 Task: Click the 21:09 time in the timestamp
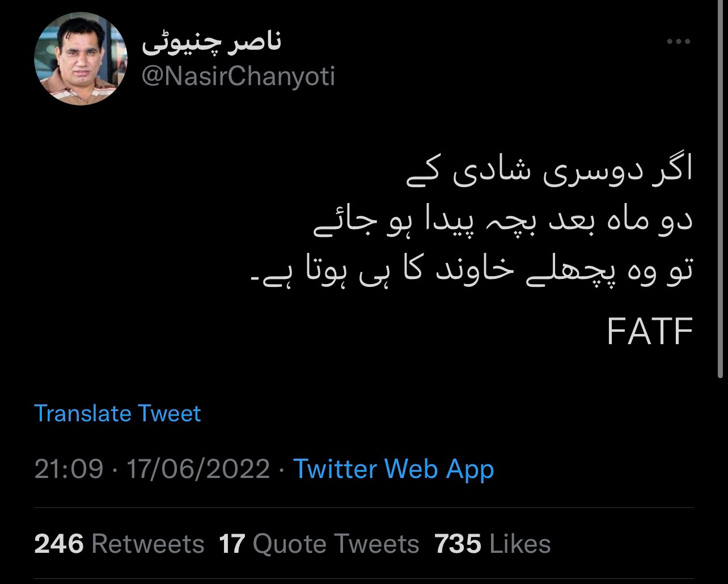point(69,469)
